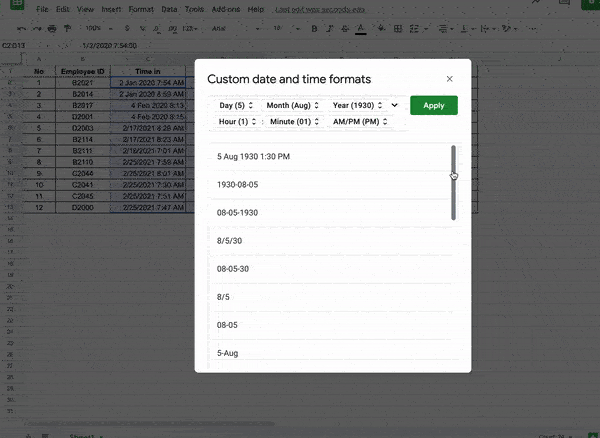
Task: Click the format list vertical scrollbar
Action: click(453, 182)
